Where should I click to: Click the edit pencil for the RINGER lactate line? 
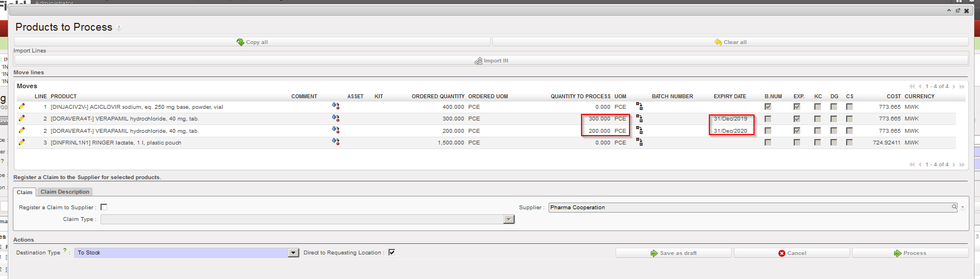point(22,142)
